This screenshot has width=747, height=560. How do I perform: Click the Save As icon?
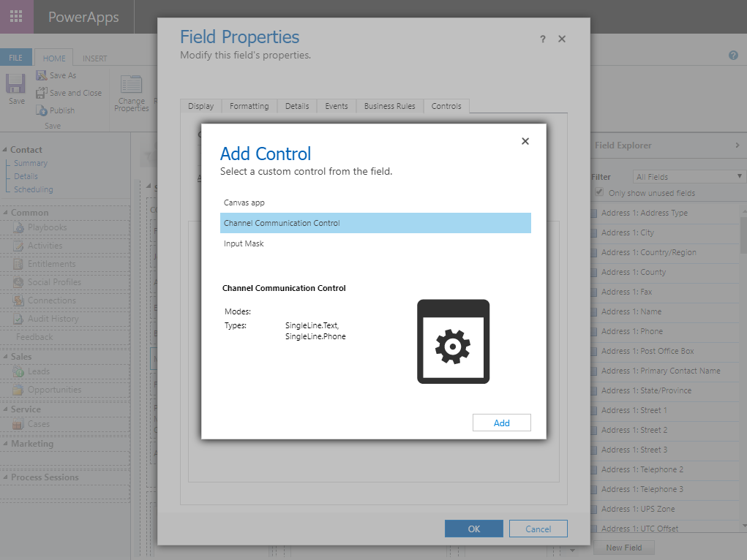(x=42, y=75)
